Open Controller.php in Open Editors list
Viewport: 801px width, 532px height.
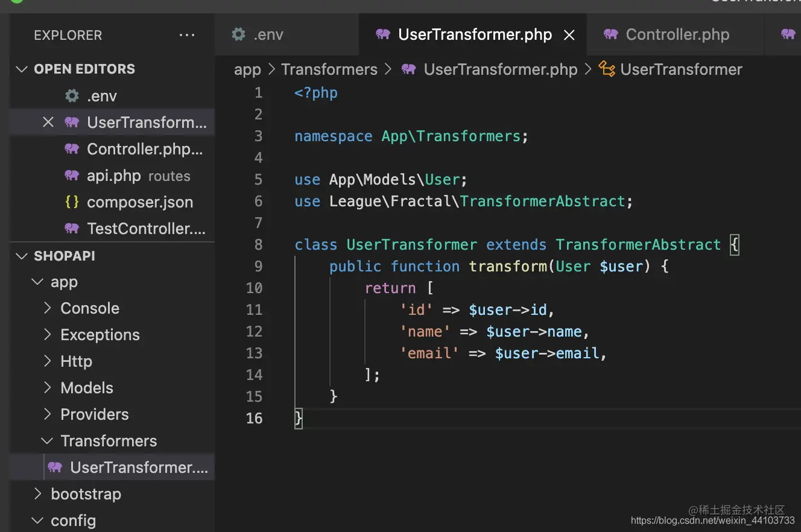(x=112, y=149)
